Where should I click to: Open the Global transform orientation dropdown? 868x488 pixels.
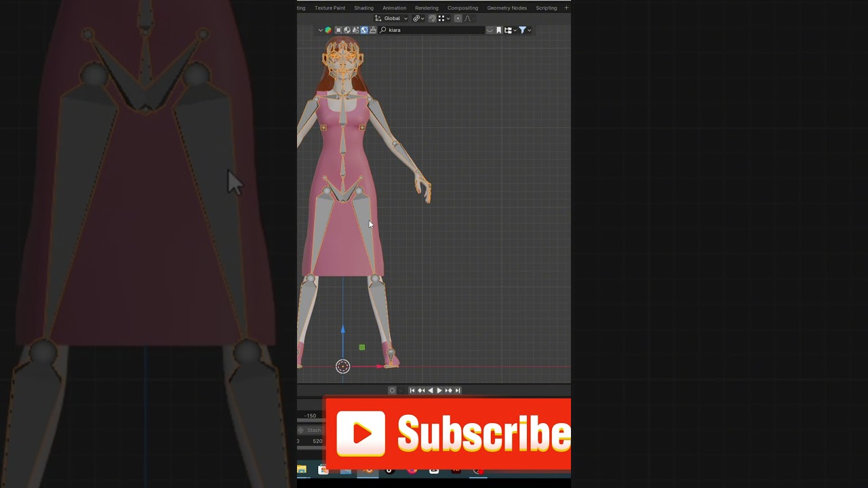coord(393,18)
